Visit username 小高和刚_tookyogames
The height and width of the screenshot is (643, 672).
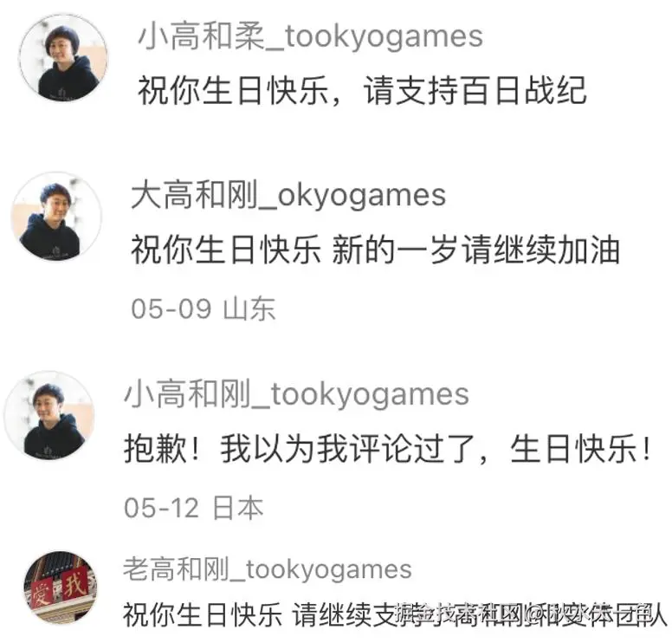point(296,394)
